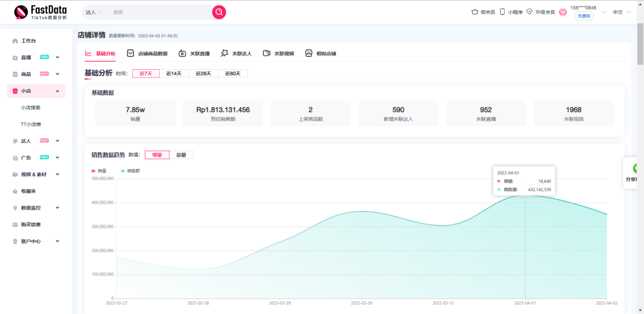644x314 pixels.
Task: Select the 近28天 time range
Action: 203,73
